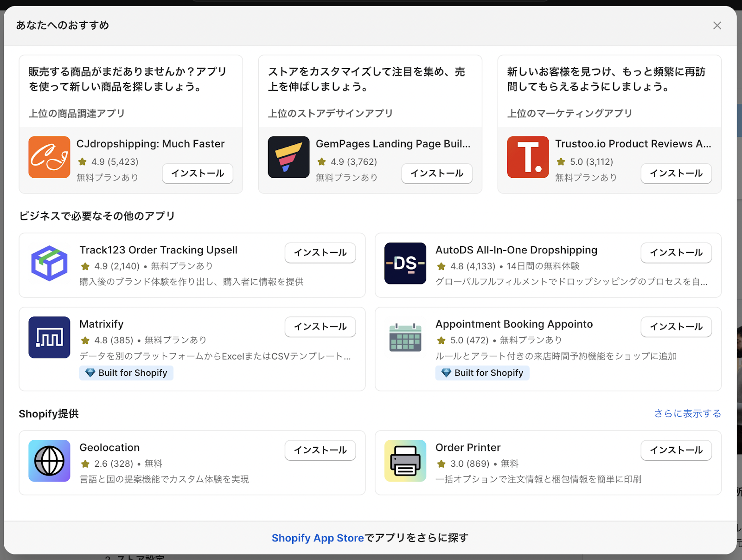Click Appointo description ルールとアラート付き
742x560 pixels.
coord(556,356)
